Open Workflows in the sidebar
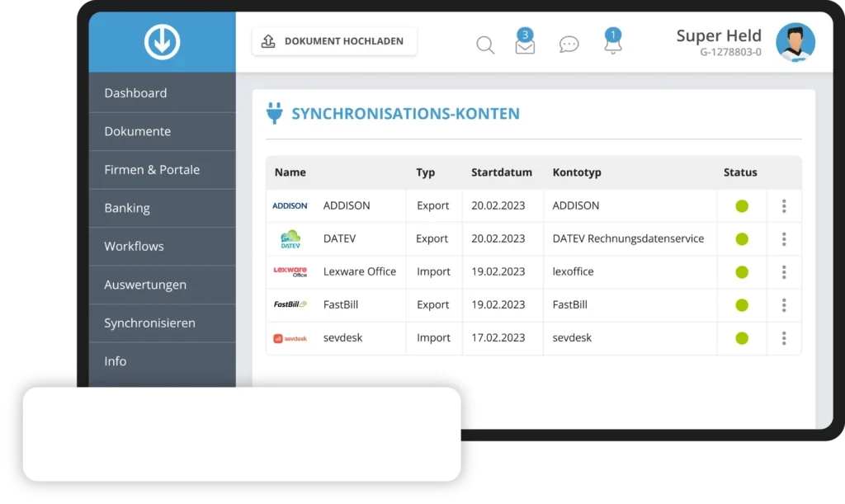The width and height of the screenshot is (845, 504). point(163,246)
